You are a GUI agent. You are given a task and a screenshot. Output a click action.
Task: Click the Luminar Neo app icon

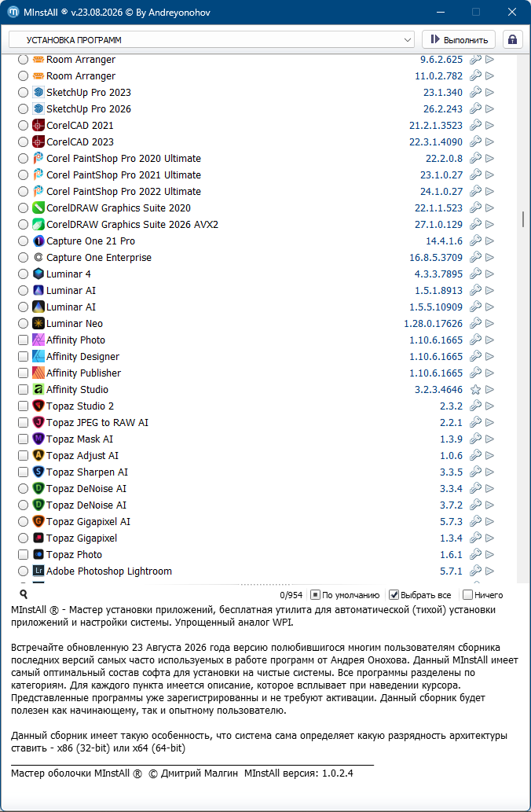tap(38, 323)
